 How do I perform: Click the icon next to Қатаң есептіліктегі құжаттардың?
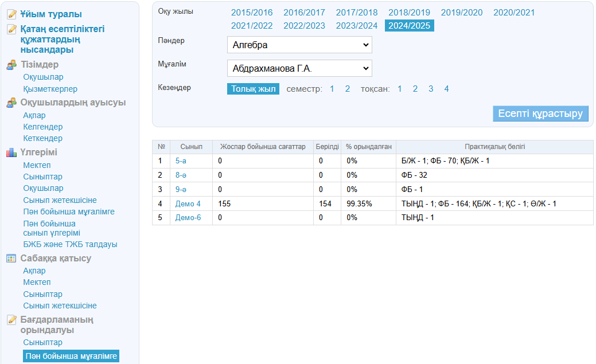[x=11, y=29]
